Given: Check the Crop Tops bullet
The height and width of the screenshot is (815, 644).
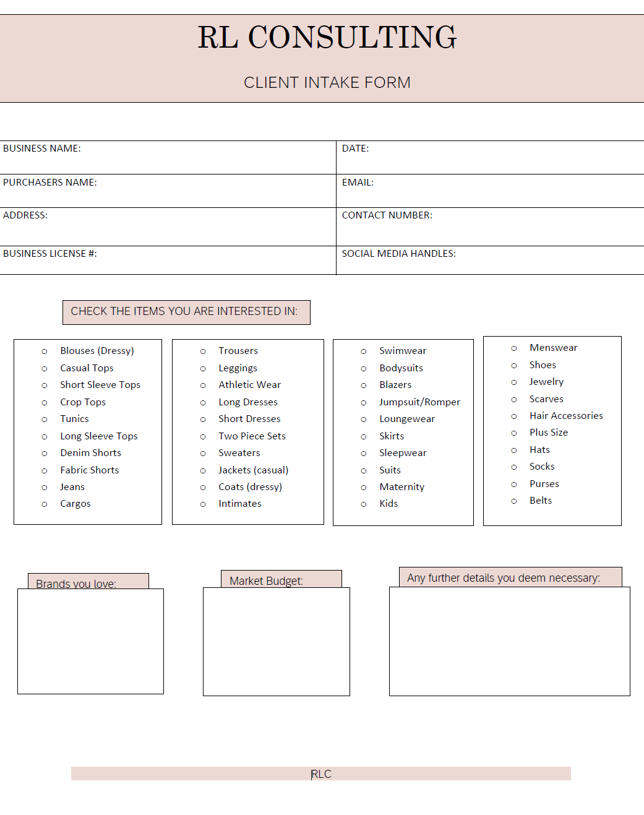Looking at the screenshot, I should coord(45,403).
